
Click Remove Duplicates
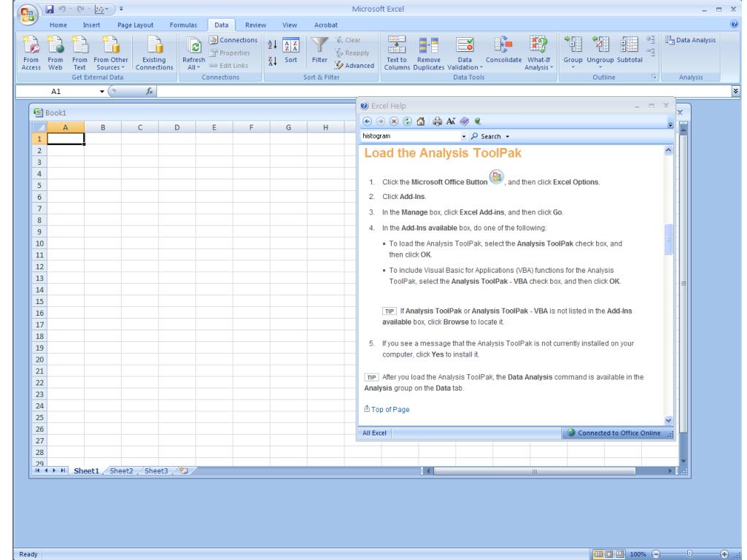pos(429,52)
